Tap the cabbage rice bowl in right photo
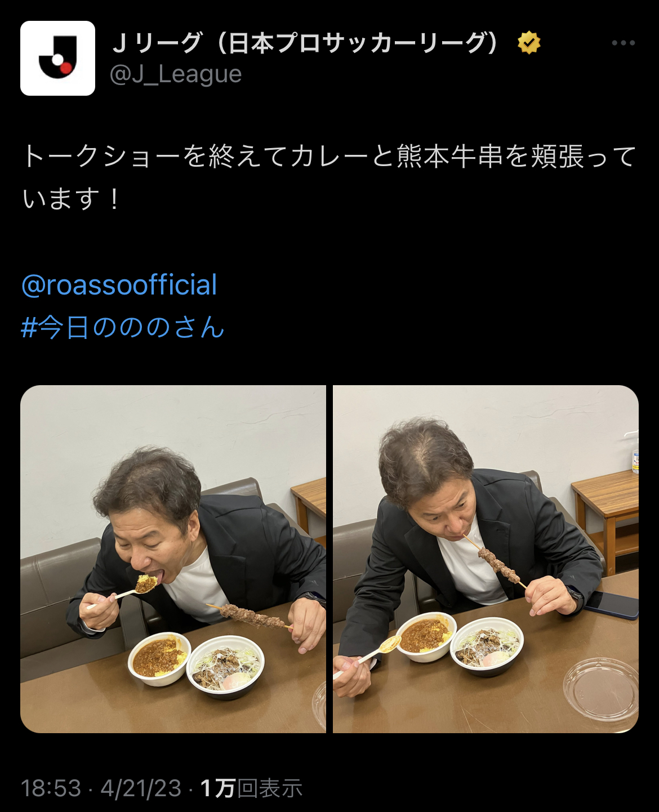This screenshot has height=812, width=659. tap(487, 645)
